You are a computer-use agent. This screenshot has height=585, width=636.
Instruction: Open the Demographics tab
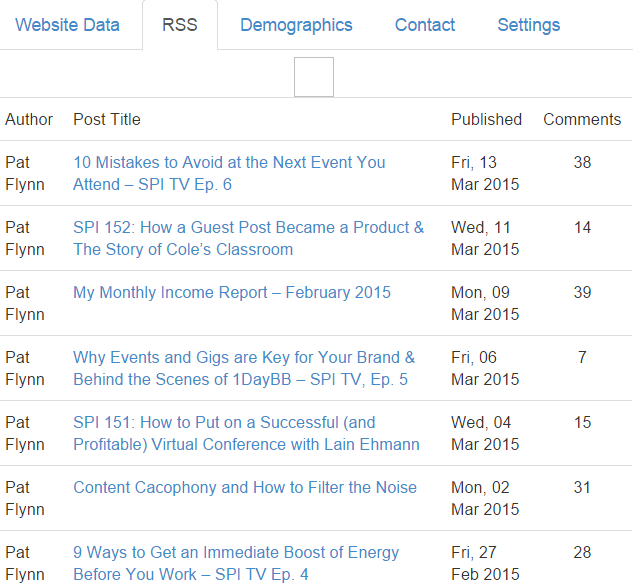[296, 25]
